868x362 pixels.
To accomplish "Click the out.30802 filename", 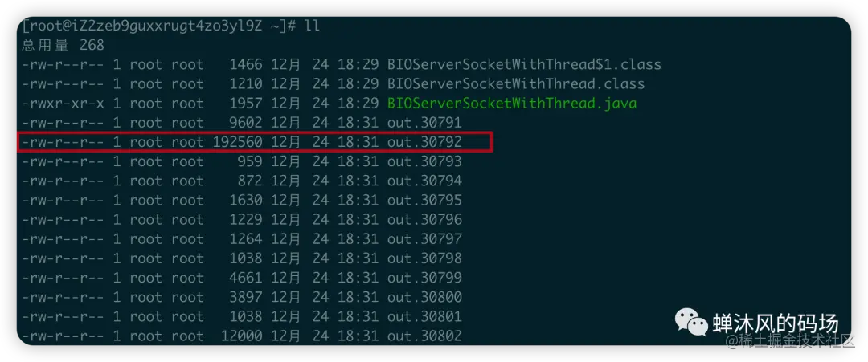I will coord(424,336).
